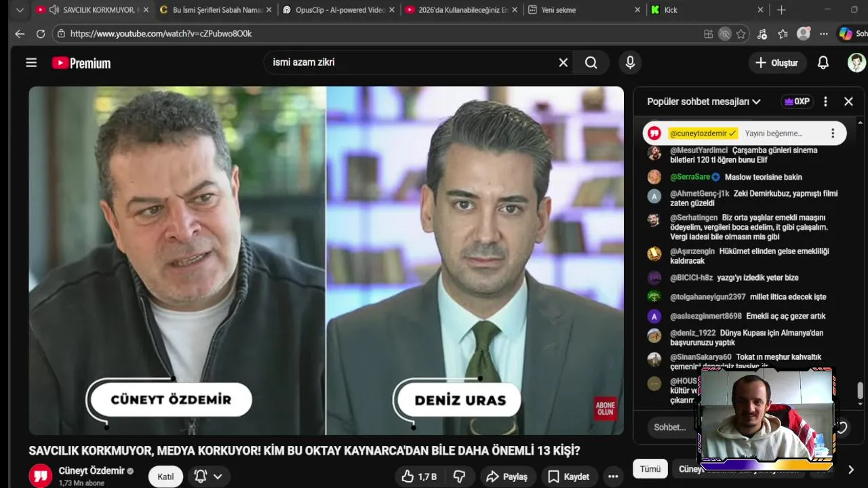Open @Aşırızengin chat author name
The height and width of the screenshot is (488, 868).
click(x=692, y=251)
